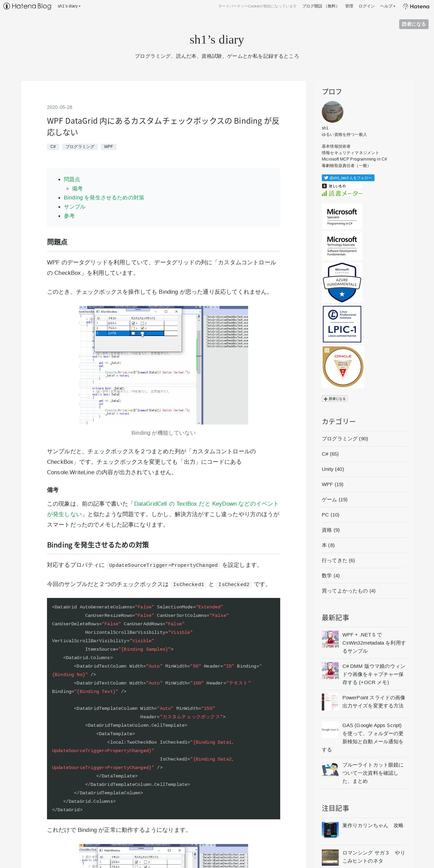434x868 pixels.
Task: Open the DataGridCell の TextBox related article link
Action: [163, 509]
